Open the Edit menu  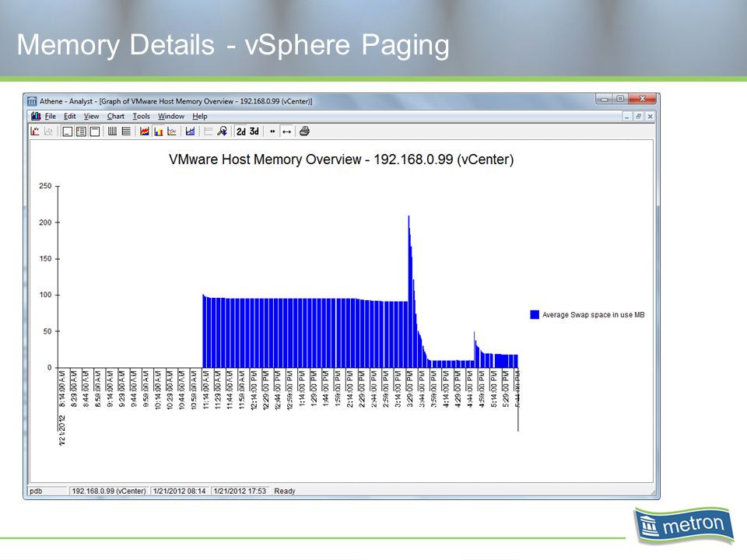(69, 116)
